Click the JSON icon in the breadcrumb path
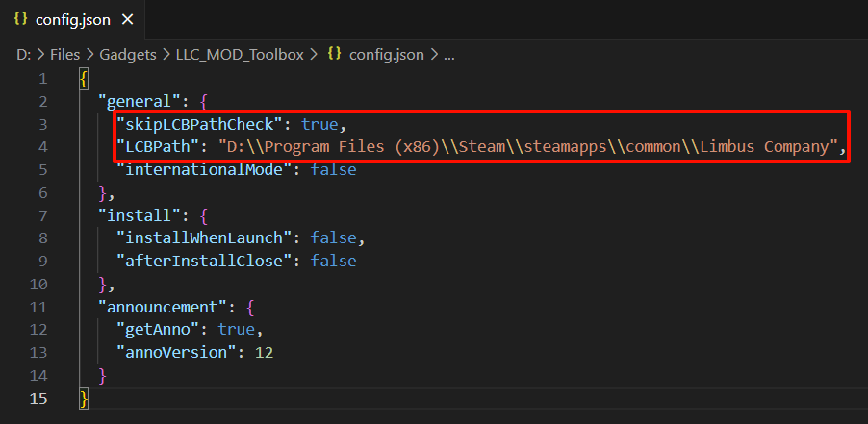Image resolution: width=868 pixels, height=424 pixels. pos(335,55)
